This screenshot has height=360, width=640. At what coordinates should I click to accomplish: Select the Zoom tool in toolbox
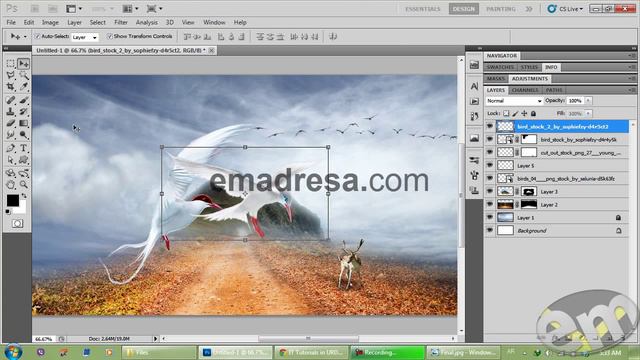tap(24, 184)
